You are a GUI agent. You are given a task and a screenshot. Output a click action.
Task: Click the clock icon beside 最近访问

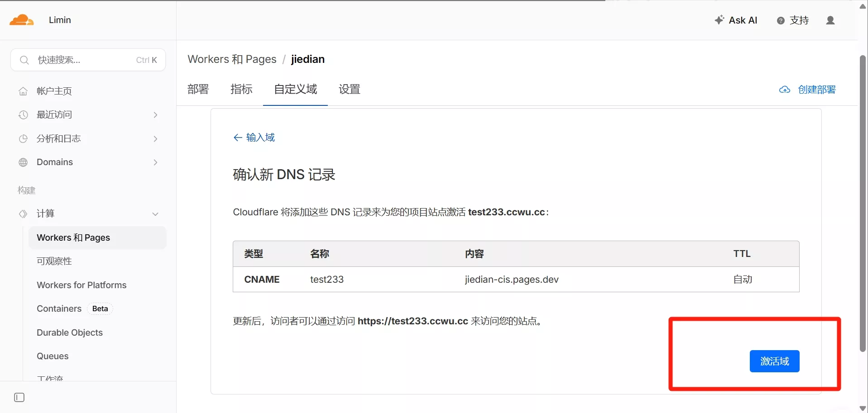(x=23, y=115)
